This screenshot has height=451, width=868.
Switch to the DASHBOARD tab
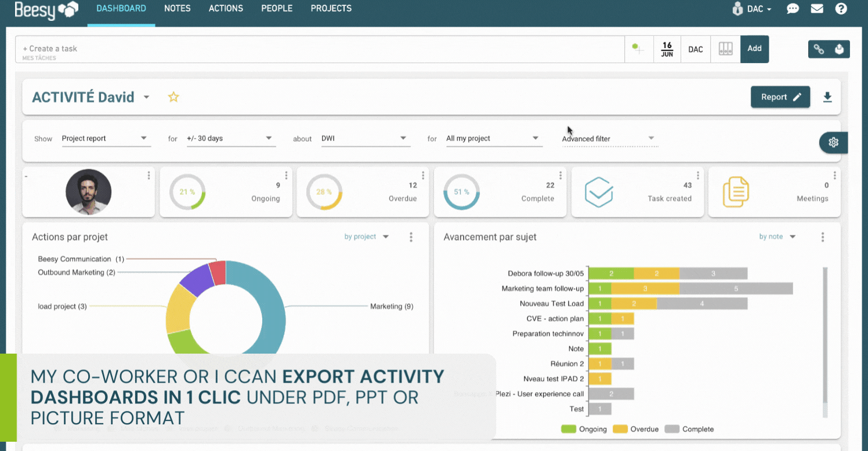pos(121,9)
